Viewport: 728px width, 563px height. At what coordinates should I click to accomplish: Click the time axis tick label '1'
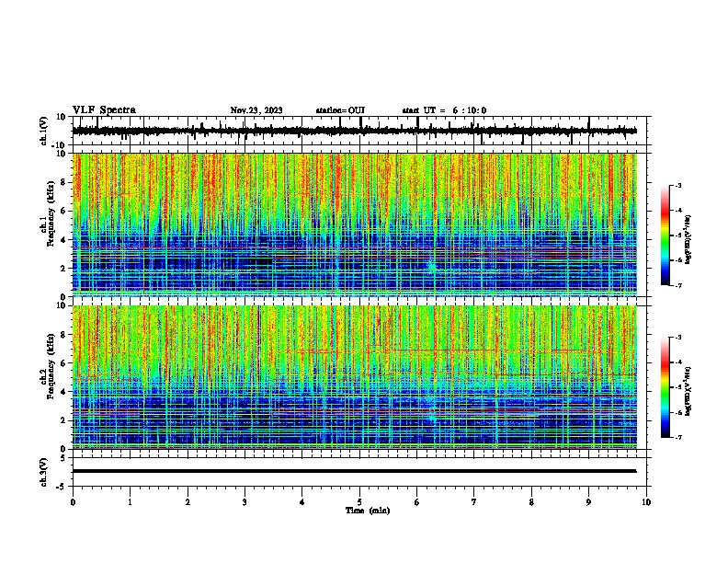point(130,502)
